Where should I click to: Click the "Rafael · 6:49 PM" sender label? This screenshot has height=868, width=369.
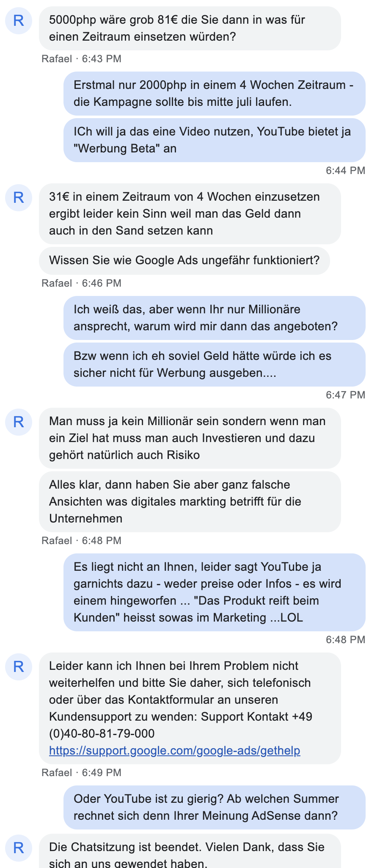click(x=81, y=773)
